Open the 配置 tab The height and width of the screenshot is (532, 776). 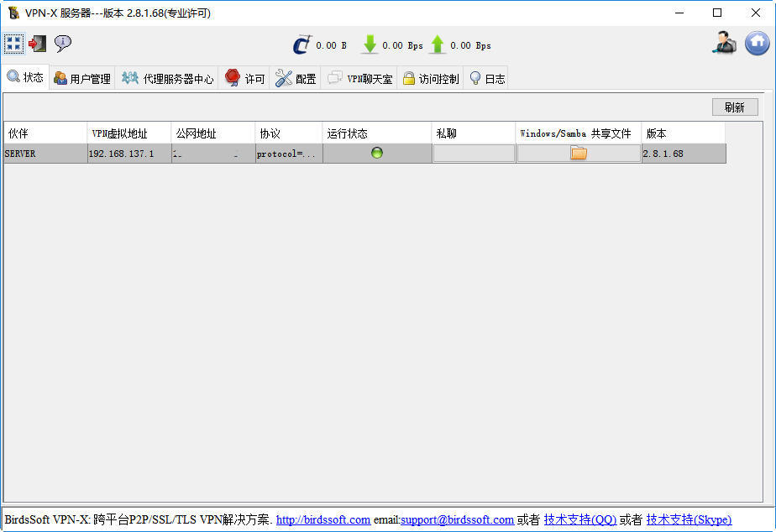click(296, 78)
